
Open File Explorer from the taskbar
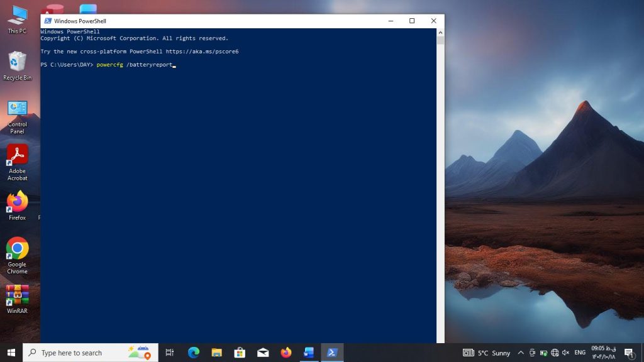[x=216, y=353]
